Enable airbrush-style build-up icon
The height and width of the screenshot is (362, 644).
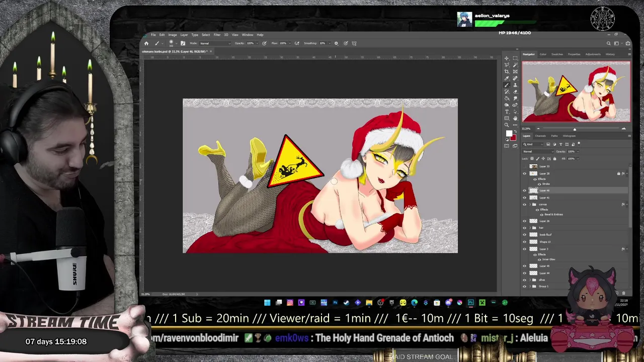pos(297,43)
